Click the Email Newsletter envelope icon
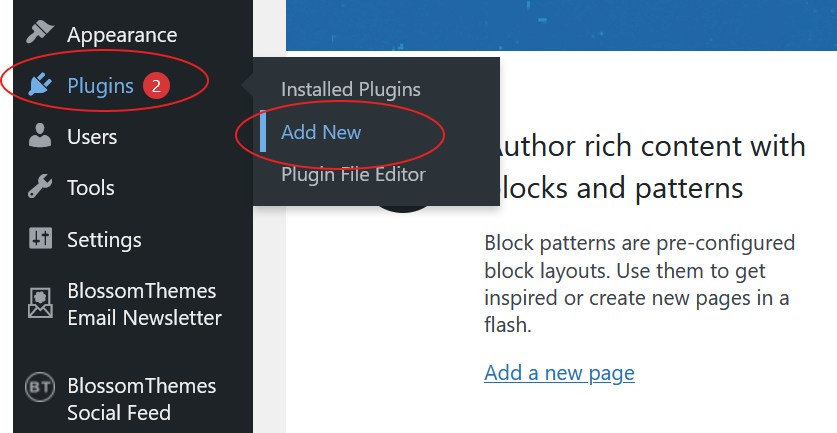Viewport: 837px width, 433px height. pyautogui.click(x=40, y=303)
